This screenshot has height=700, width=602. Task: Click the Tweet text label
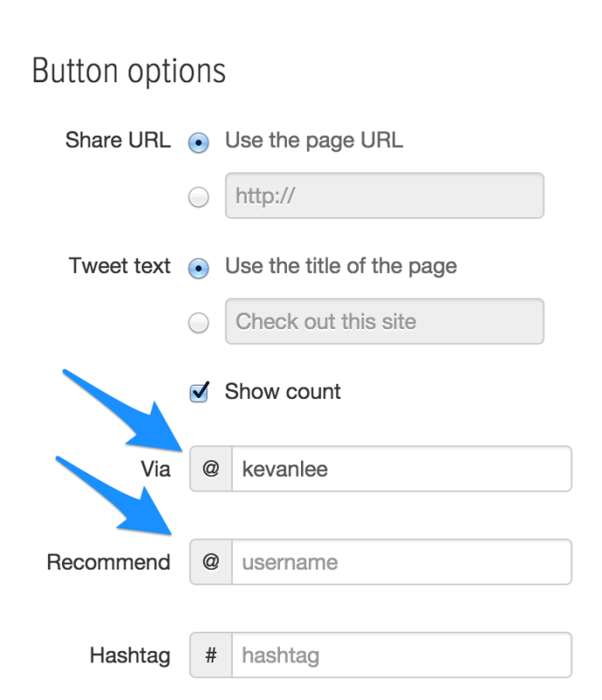(x=120, y=266)
